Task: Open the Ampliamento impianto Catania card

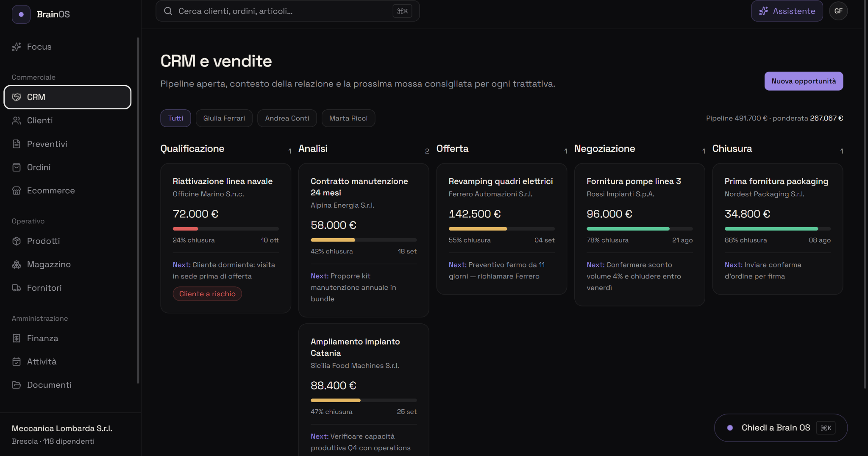Action: pos(364,390)
